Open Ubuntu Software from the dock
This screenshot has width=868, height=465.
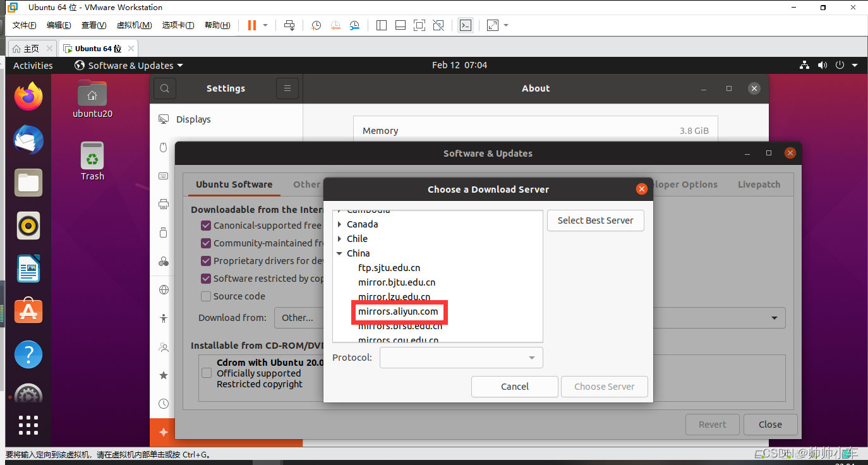point(28,311)
